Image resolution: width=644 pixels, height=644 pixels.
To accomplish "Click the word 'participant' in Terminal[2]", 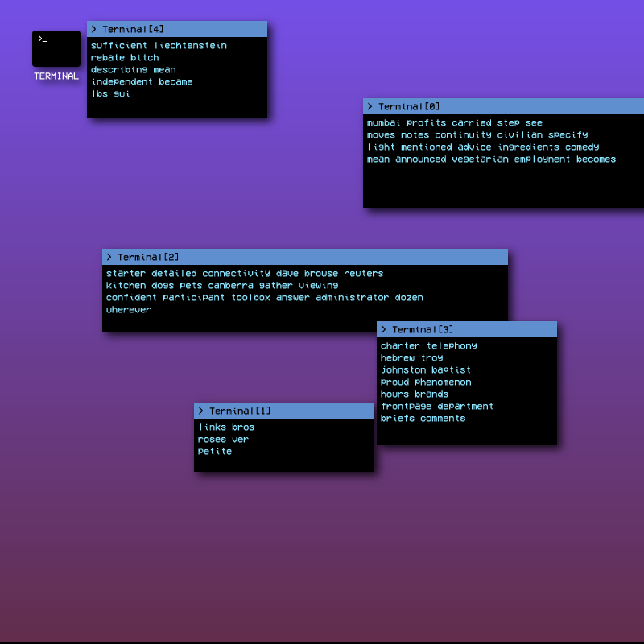I will [x=194, y=298].
